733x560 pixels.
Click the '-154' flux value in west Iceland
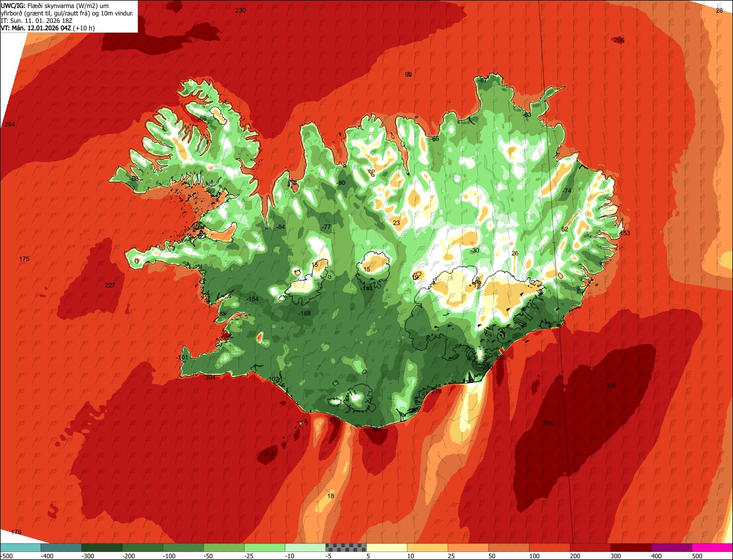[253, 299]
